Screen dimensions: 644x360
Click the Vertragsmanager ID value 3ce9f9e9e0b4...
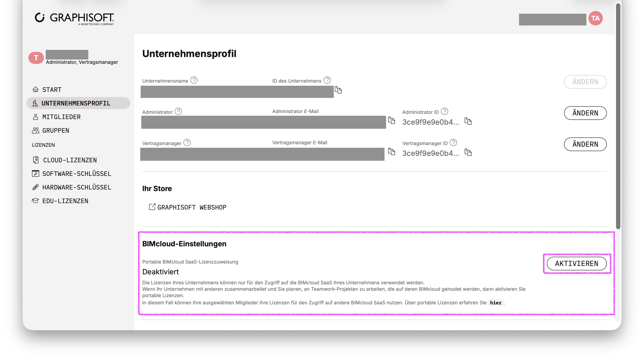pyautogui.click(x=431, y=153)
